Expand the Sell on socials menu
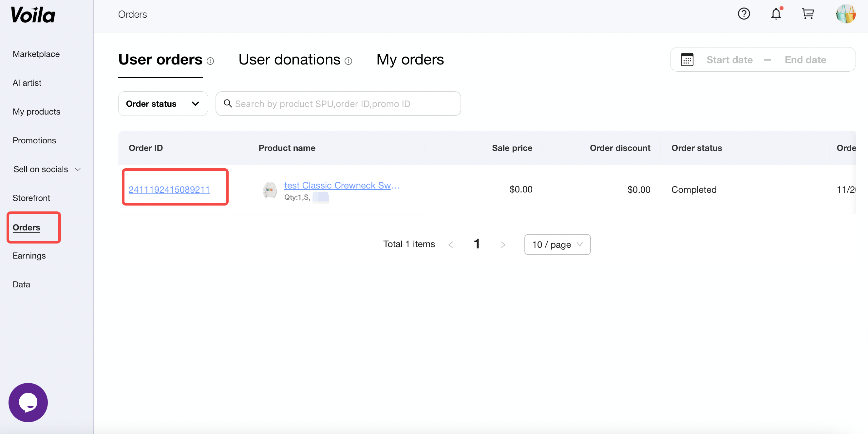Viewport: 868px width, 434px height. [x=47, y=169]
